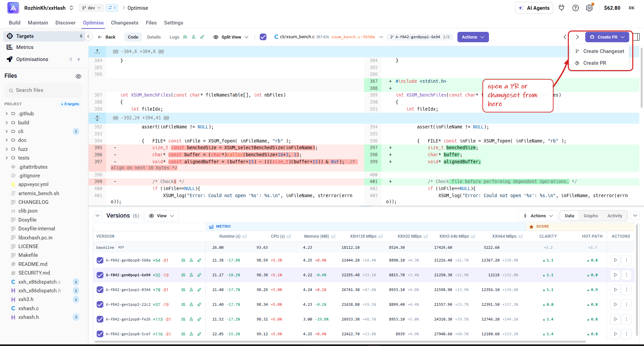Open the RozhinKh/xxHash project switcher

pos(49,8)
